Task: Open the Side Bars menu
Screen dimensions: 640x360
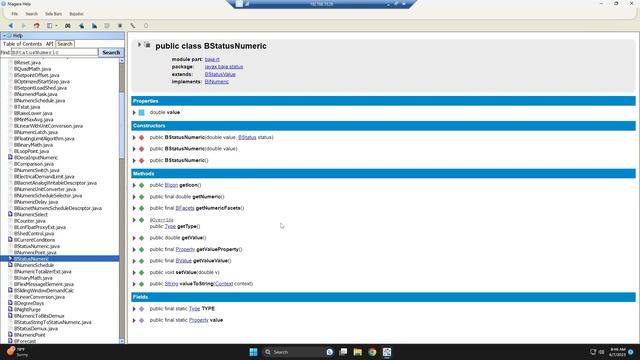Action: point(53,14)
